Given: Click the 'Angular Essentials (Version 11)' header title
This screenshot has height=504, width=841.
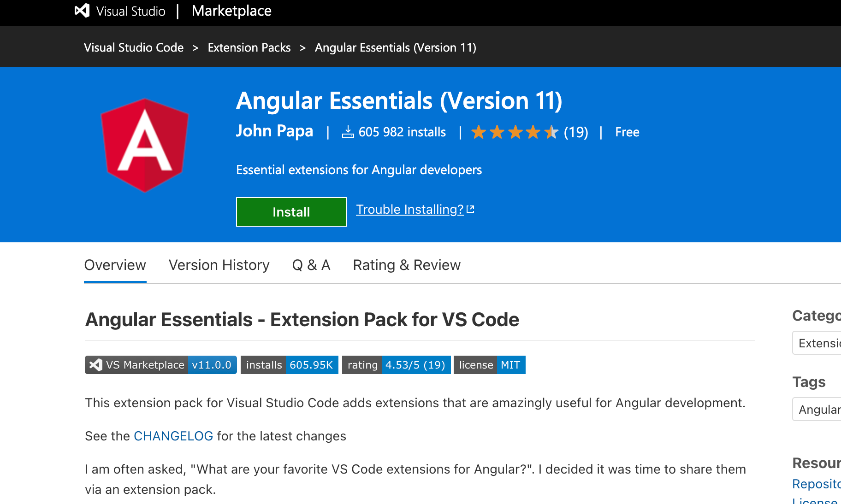Looking at the screenshot, I should [x=399, y=100].
